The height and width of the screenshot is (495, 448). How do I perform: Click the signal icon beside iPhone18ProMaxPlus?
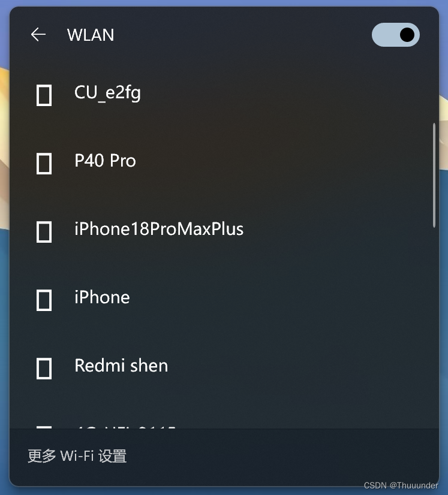coord(44,232)
